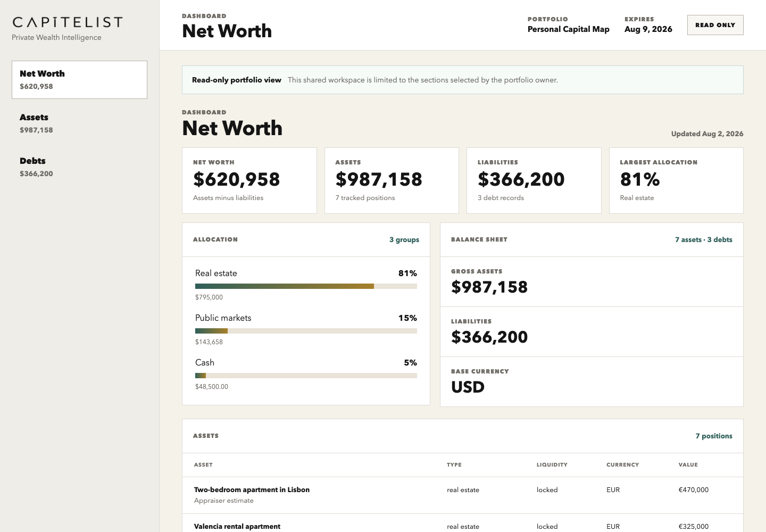Go to the Debts sidebar section
This screenshot has width=766, height=532.
click(x=79, y=167)
